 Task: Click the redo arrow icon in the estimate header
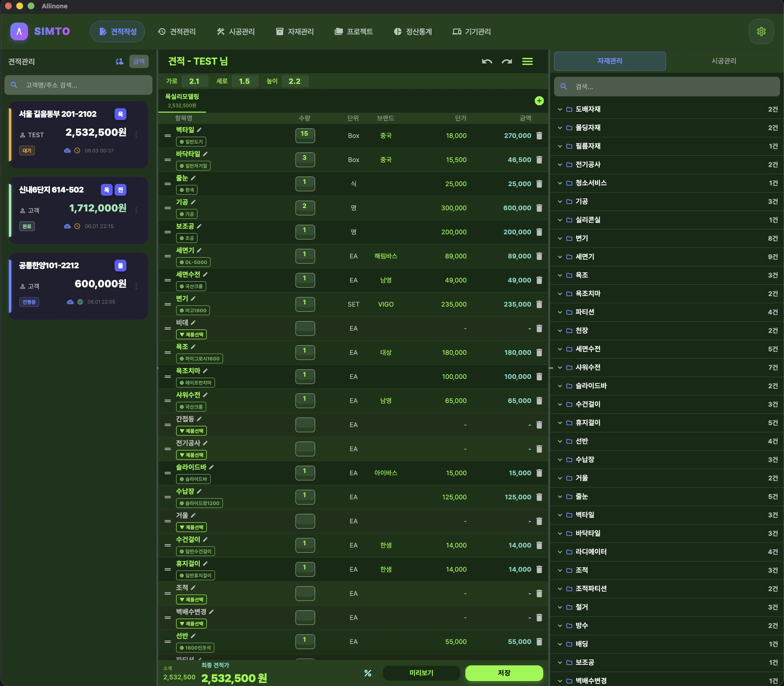507,61
